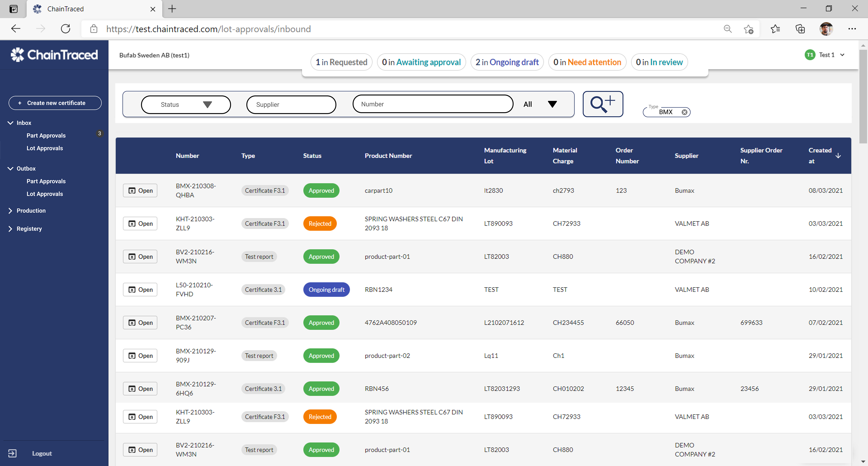This screenshot has width=868, height=466.
Task: Click the T1 user avatar badge
Action: click(x=810, y=55)
